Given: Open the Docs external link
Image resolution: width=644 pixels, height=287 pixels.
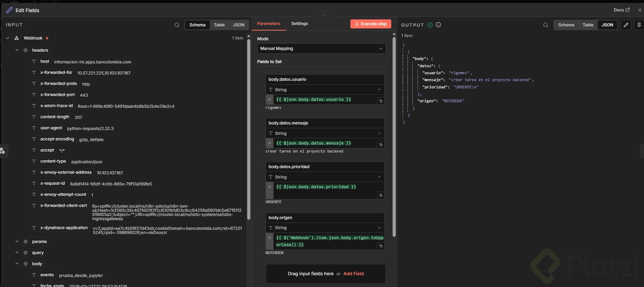Looking at the screenshot, I should (x=621, y=10).
